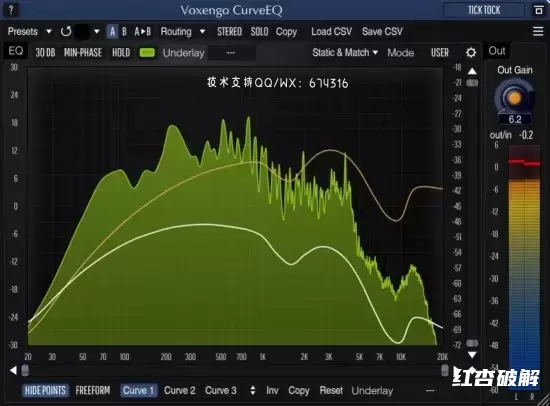Click the spectrum range up arrow
550x406 pixels.
click(472, 71)
